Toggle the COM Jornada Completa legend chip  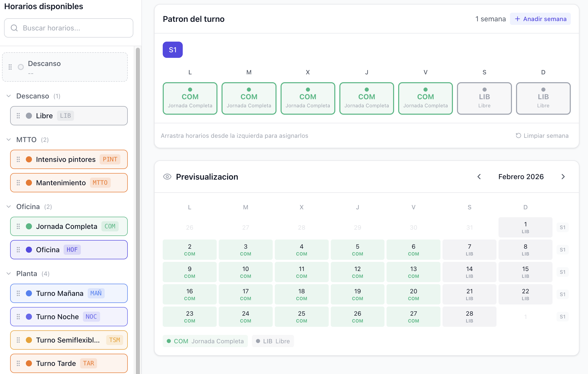point(205,341)
